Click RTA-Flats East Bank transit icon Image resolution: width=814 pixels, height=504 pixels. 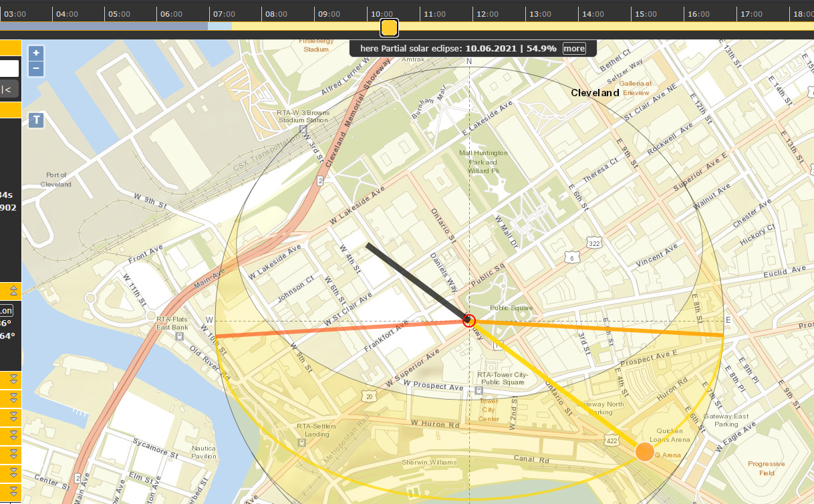point(180,336)
